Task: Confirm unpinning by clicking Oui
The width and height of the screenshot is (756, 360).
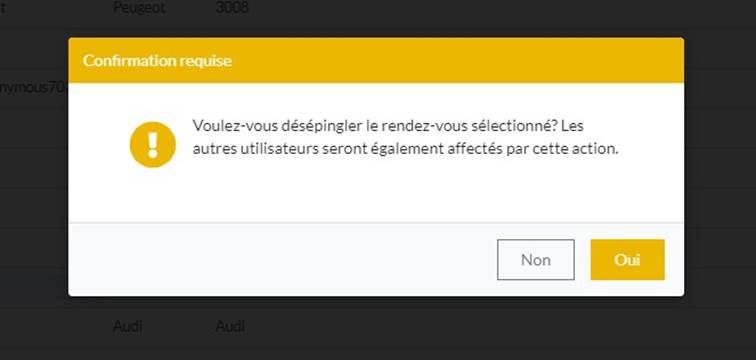Action: (x=627, y=260)
